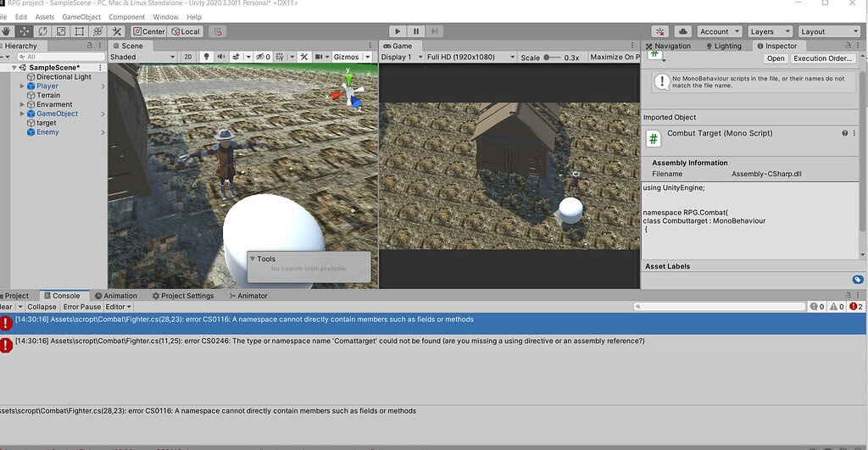
Task: Toggle hidden objects visibility count
Action: [263, 57]
